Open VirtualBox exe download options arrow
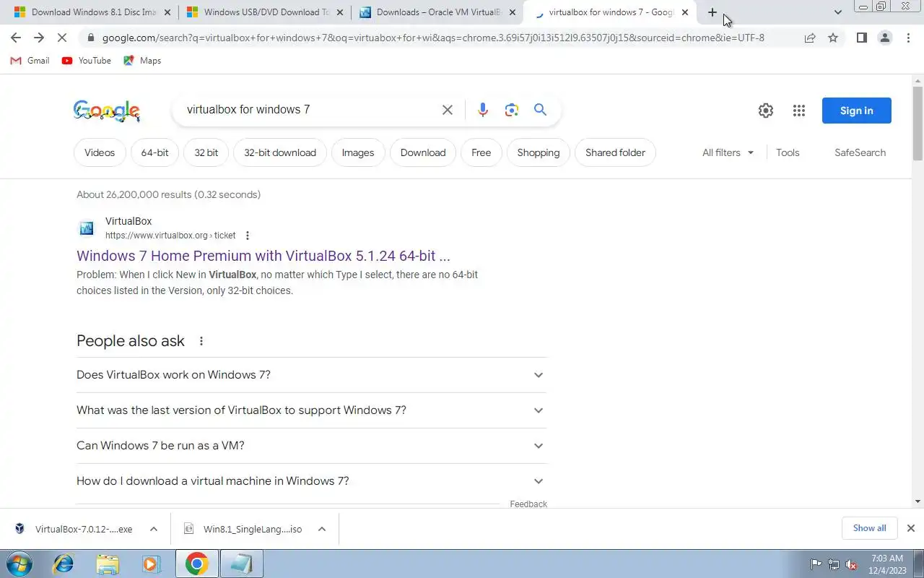924x578 pixels. [154, 529]
